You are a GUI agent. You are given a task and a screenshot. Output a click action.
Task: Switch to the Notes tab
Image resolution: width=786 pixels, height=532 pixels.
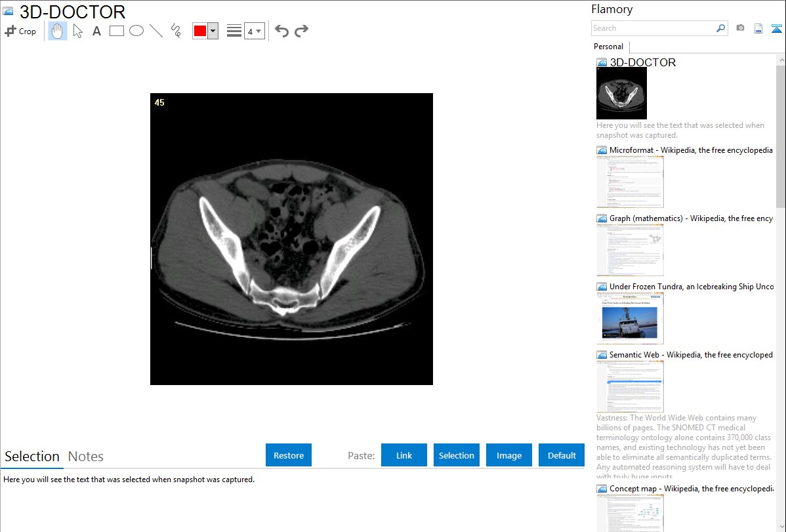[86, 457]
